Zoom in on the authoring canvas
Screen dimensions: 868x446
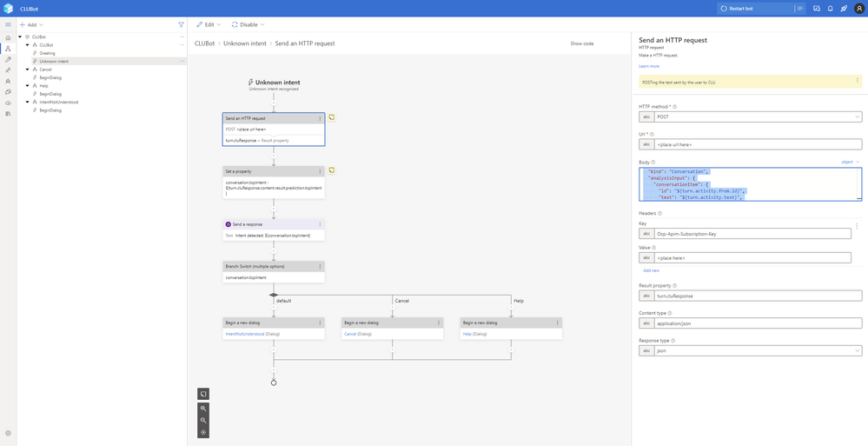pos(203,409)
